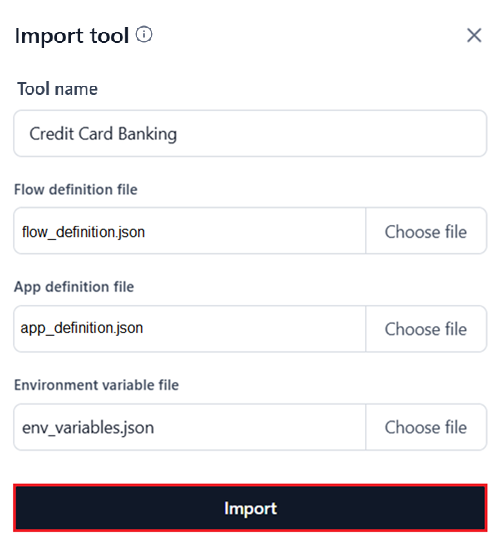Select the env_variables.json file field
The height and width of the screenshot is (545, 502).
[190, 427]
